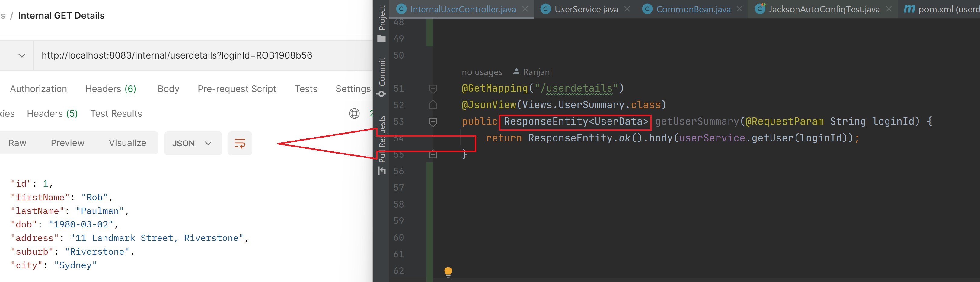Expand the HTTP method dropdown chevron
Image resolution: width=980 pixels, height=282 pixels.
pos(22,55)
